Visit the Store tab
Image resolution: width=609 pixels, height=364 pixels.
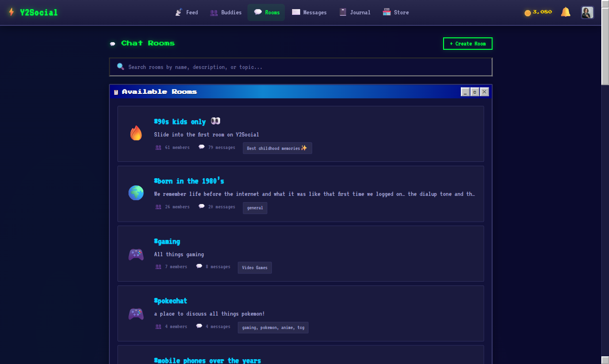pos(396,12)
